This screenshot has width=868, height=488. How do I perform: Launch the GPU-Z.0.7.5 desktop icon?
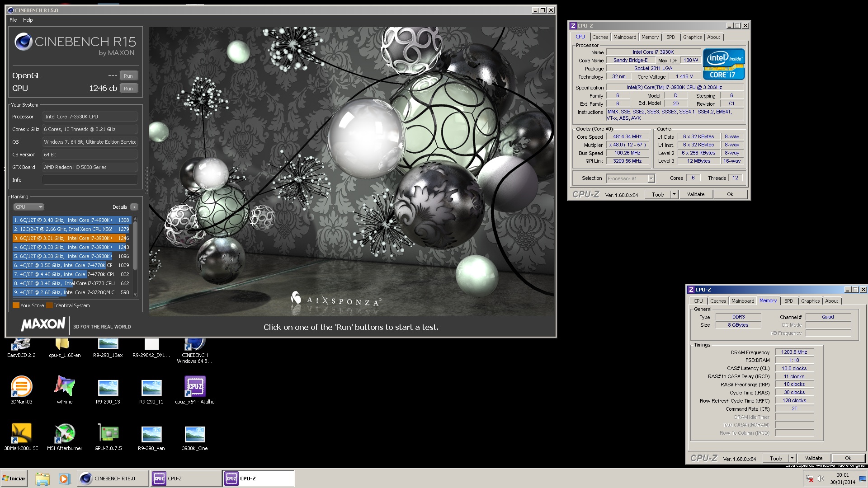tap(108, 437)
